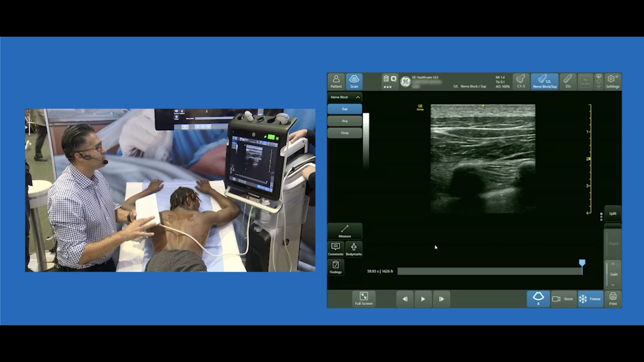Select the C1-5 probe

coord(520,81)
